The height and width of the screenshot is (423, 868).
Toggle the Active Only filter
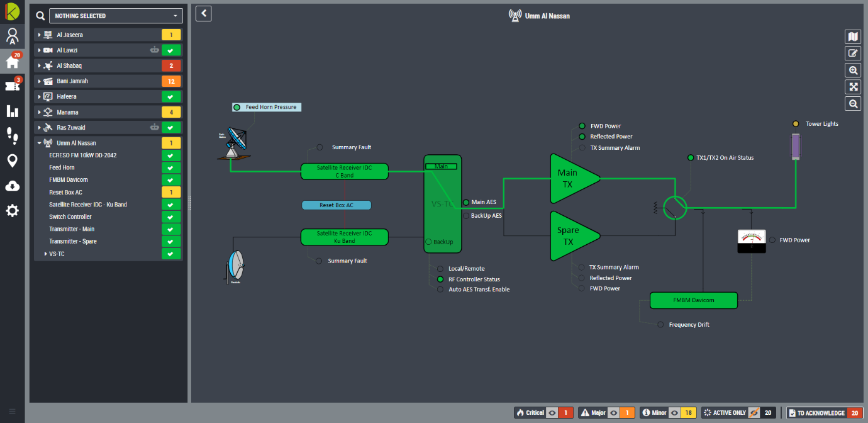[754, 413]
